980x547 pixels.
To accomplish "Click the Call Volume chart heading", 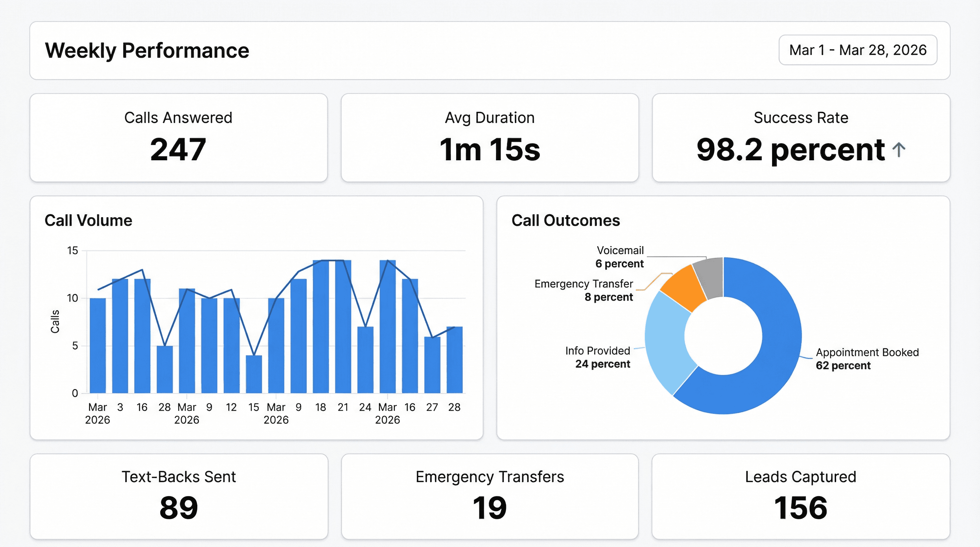I will pyautogui.click(x=88, y=220).
